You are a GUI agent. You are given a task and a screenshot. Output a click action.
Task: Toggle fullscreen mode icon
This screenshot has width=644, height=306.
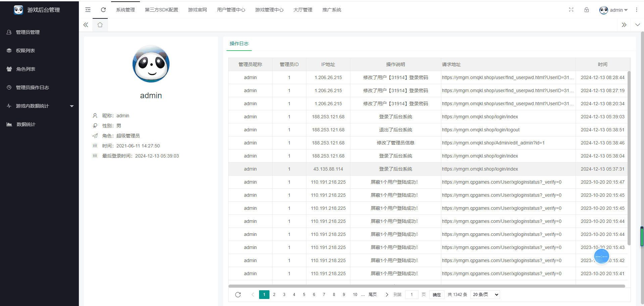click(571, 10)
